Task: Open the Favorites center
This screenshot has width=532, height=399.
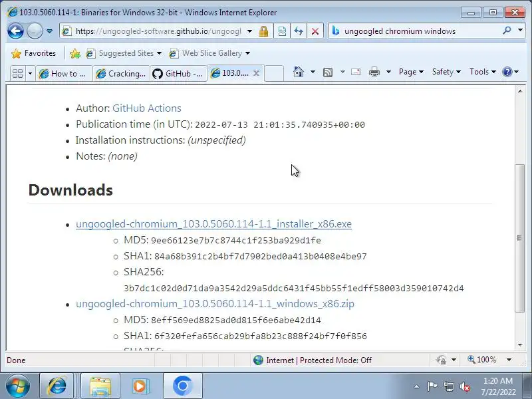Action: (x=34, y=53)
